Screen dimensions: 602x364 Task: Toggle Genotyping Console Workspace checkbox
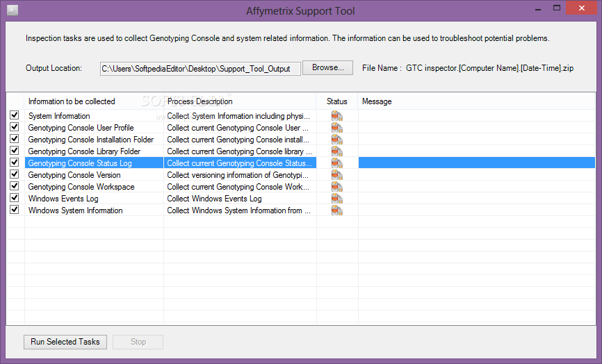15,186
